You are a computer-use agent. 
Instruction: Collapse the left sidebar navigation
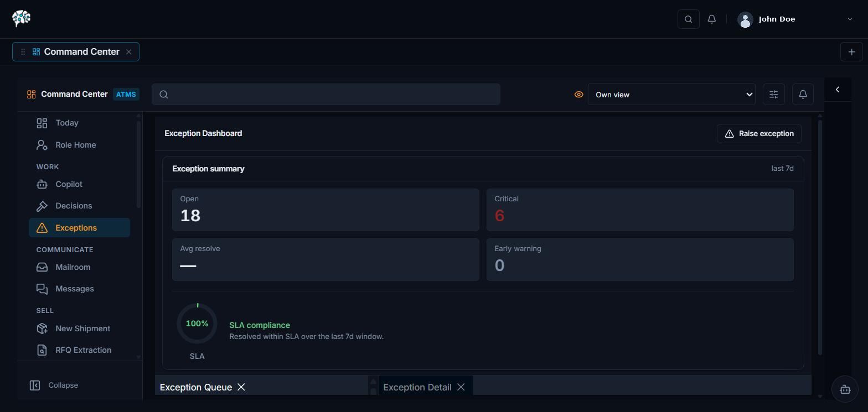tap(54, 385)
